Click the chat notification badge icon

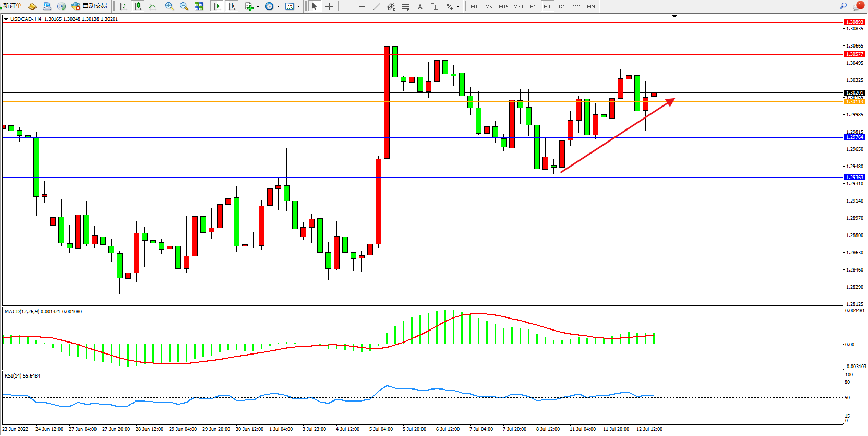point(858,6)
